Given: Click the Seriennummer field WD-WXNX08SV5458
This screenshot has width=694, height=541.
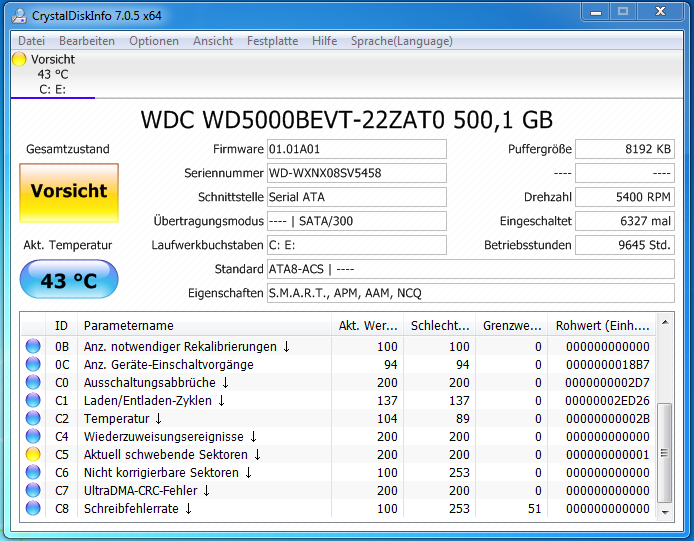Looking at the screenshot, I should pos(357,173).
